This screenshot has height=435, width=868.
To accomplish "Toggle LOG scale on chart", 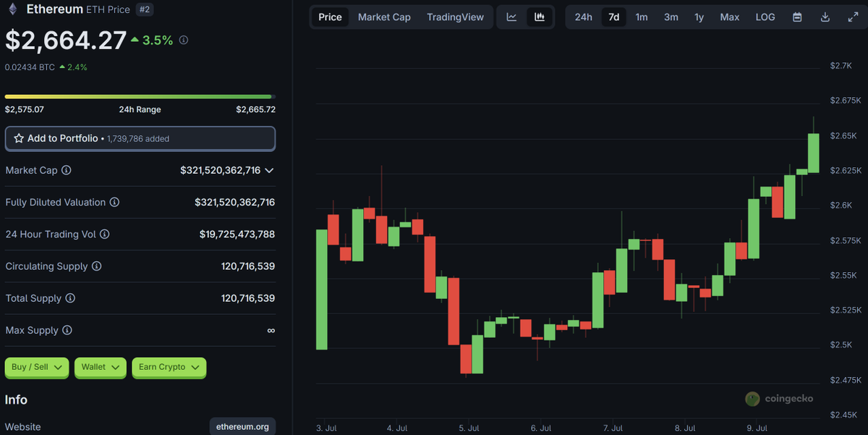I will (765, 17).
